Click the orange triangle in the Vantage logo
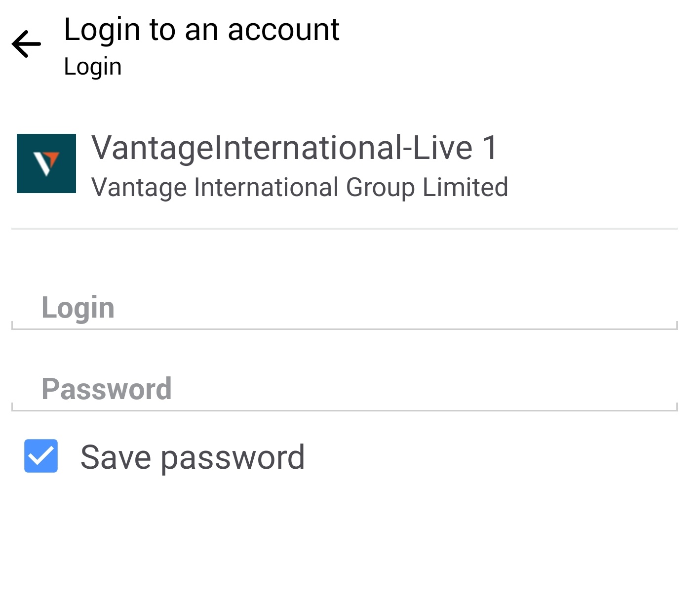The image size is (700, 610). click(x=51, y=159)
